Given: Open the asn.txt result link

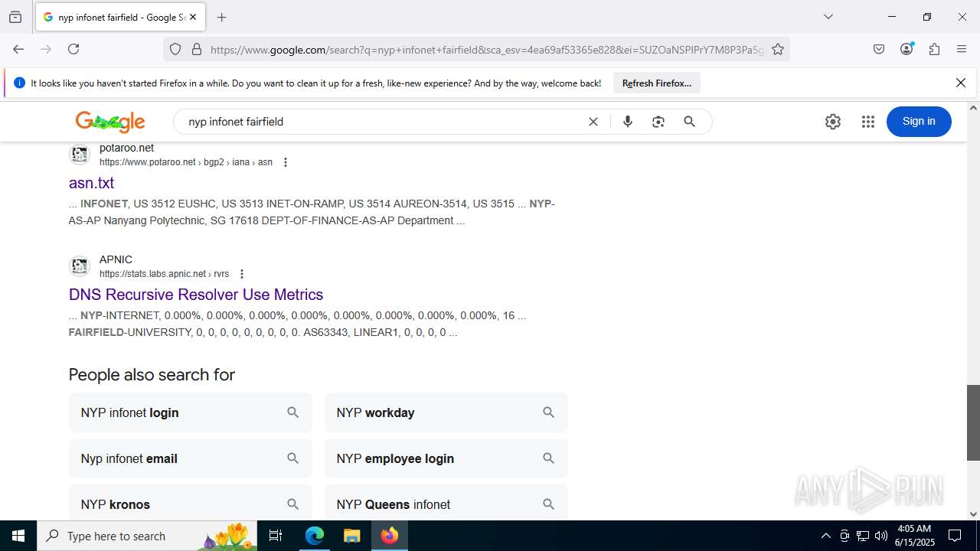Looking at the screenshot, I should [x=91, y=183].
